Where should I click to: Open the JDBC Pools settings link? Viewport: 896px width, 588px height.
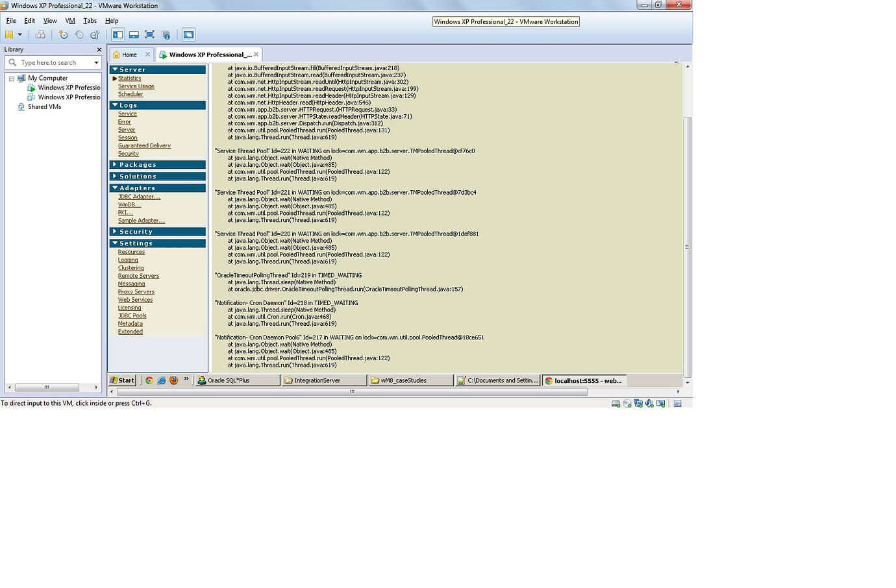132,316
